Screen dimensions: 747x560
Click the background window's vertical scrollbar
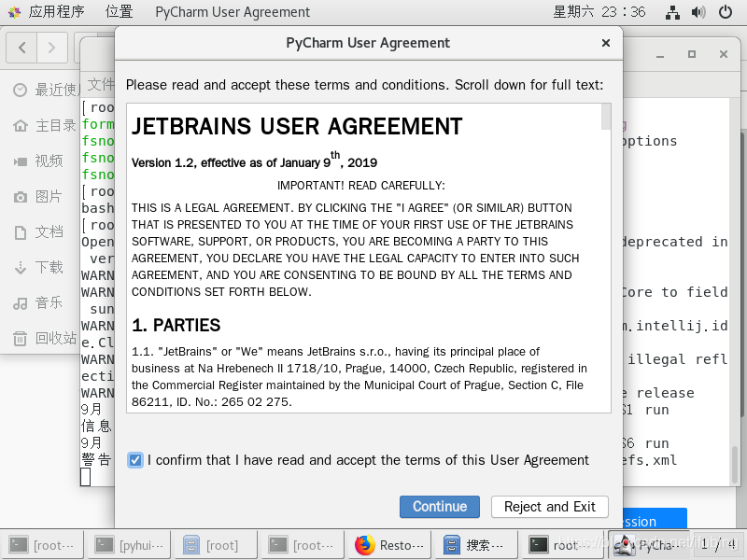pos(735,464)
